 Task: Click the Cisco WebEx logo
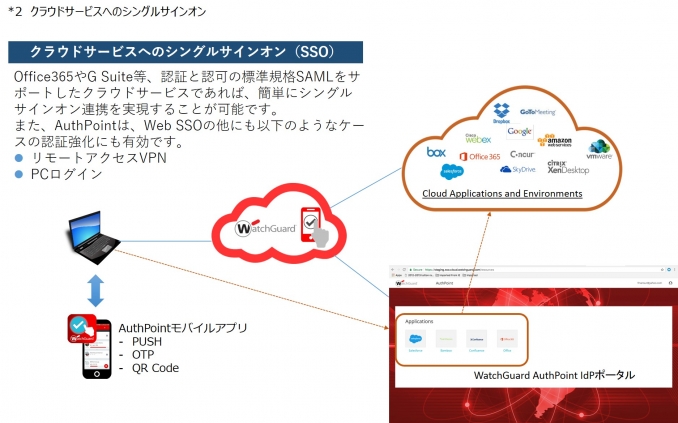[478, 139]
